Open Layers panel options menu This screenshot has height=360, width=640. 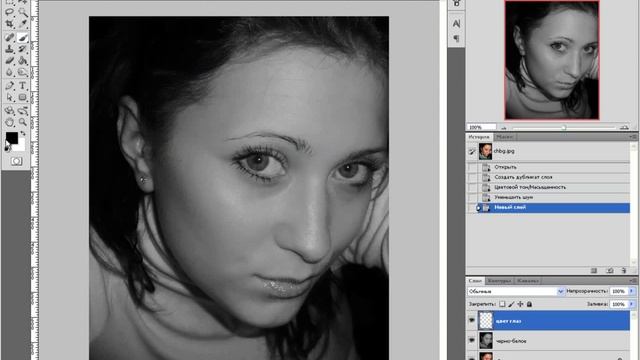point(633,281)
